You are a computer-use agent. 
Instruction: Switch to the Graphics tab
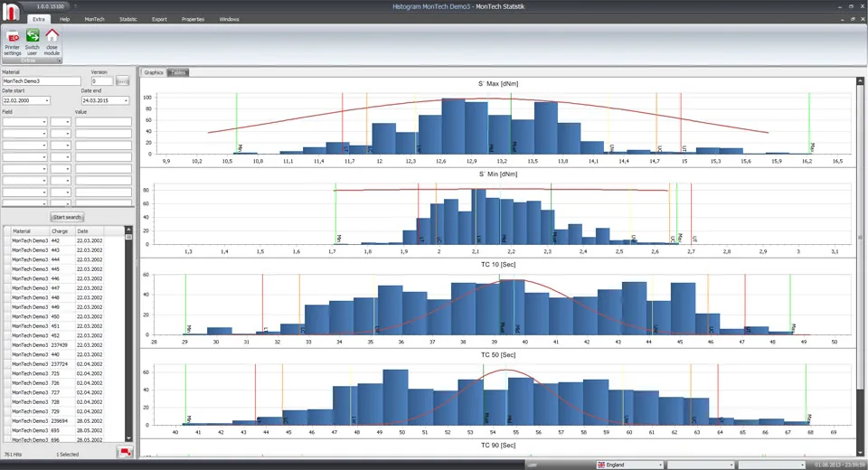[x=154, y=72]
